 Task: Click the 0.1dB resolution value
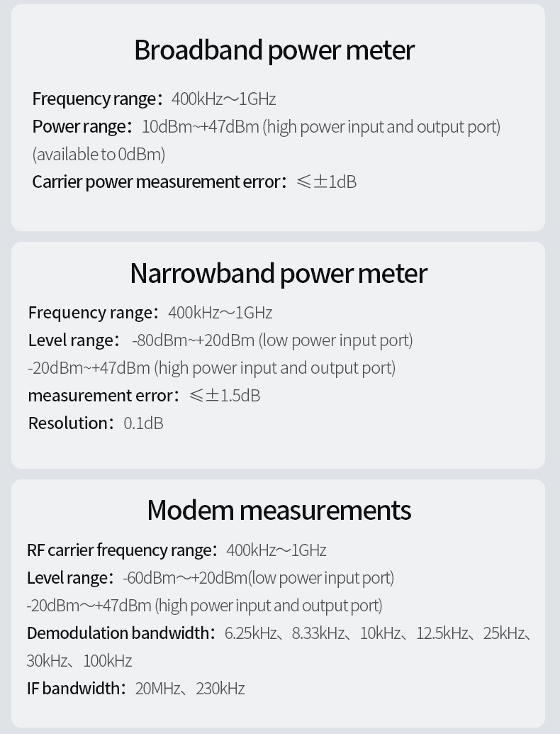[x=143, y=423]
